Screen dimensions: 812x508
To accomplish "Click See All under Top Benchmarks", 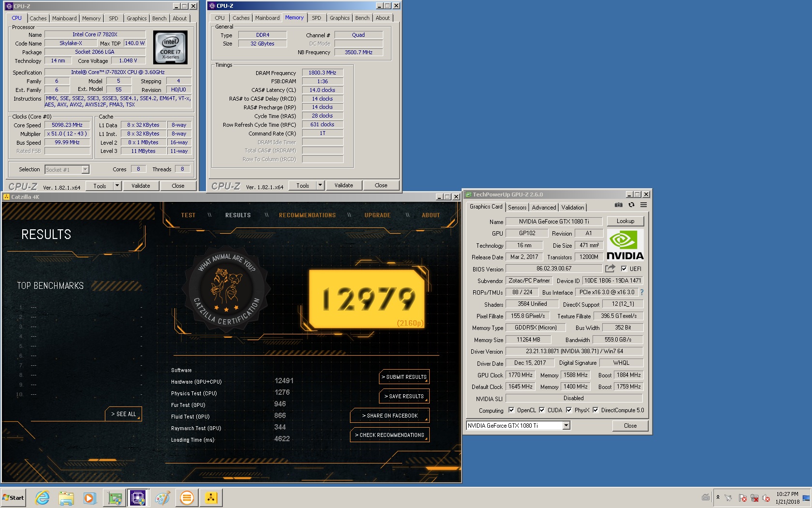I will coord(123,414).
